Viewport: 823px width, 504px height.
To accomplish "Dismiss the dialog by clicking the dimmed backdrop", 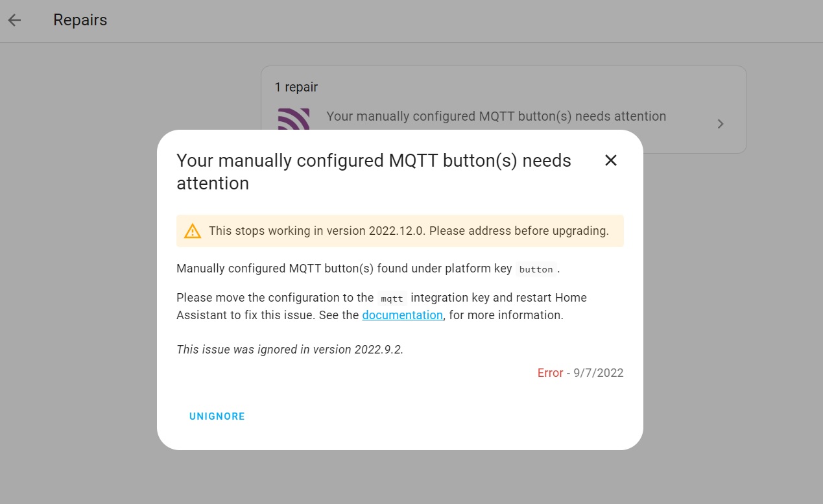I will click(x=78, y=259).
